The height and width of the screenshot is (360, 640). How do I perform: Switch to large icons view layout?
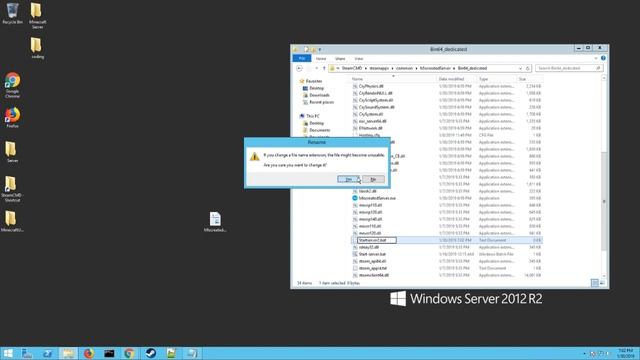coord(602,283)
